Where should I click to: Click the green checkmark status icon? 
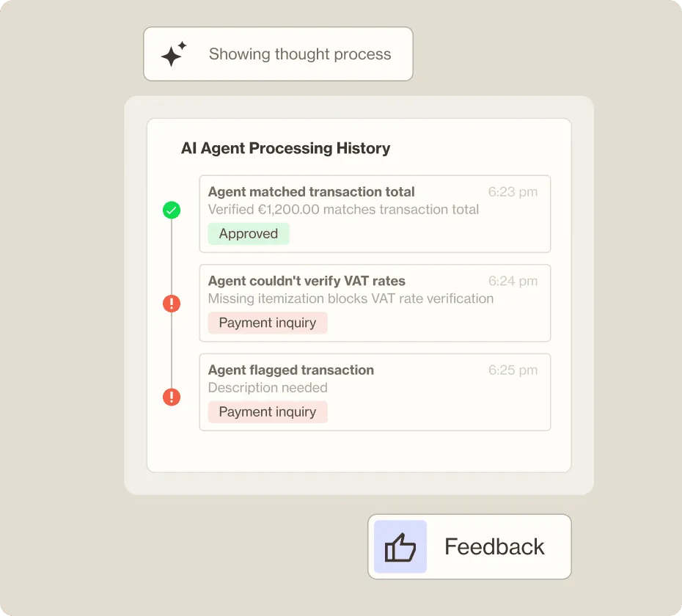[172, 211]
